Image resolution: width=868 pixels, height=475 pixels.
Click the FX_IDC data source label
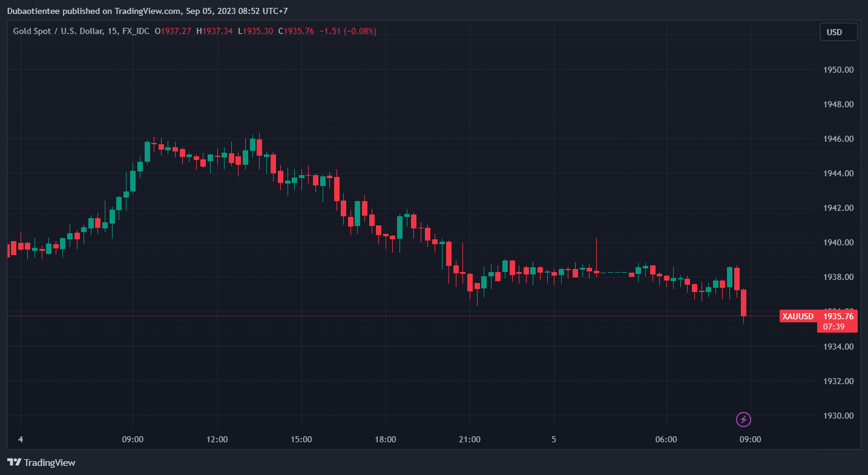[136, 31]
